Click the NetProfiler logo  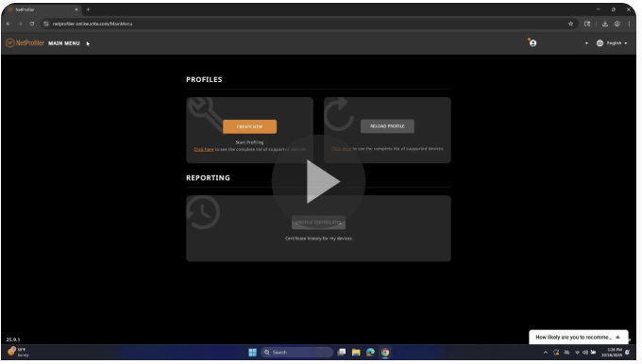pyautogui.click(x=25, y=43)
